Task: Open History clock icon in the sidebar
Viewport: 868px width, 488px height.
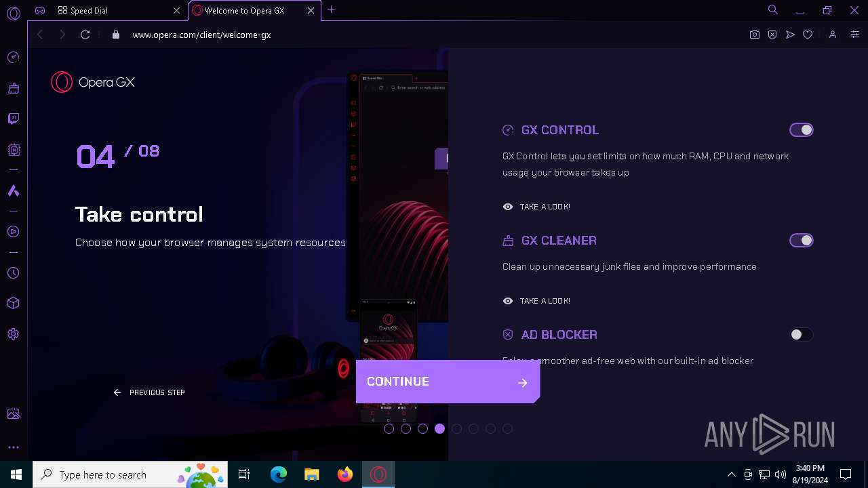Action: [13, 273]
